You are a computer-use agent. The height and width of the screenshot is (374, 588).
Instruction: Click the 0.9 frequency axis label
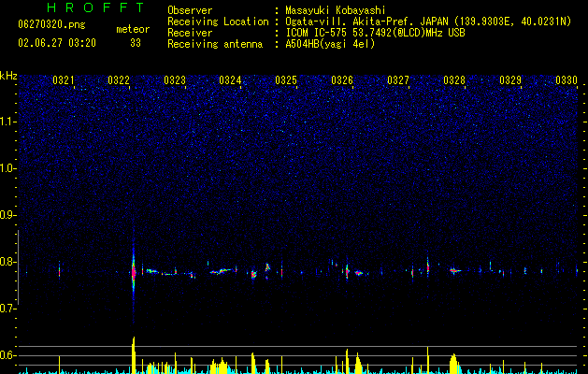8,215
